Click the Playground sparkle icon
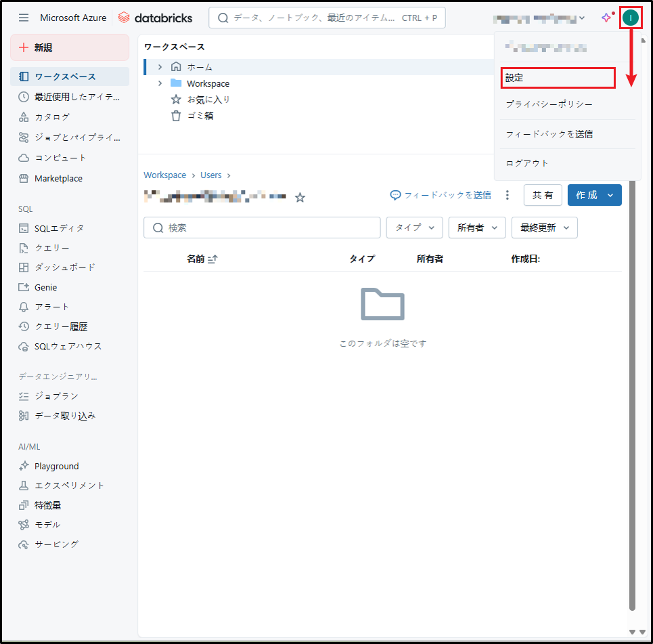The image size is (653, 644). (24, 466)
